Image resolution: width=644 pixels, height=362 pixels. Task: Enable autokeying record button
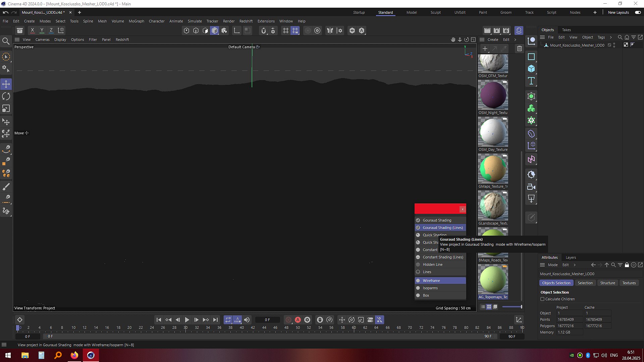298,320
